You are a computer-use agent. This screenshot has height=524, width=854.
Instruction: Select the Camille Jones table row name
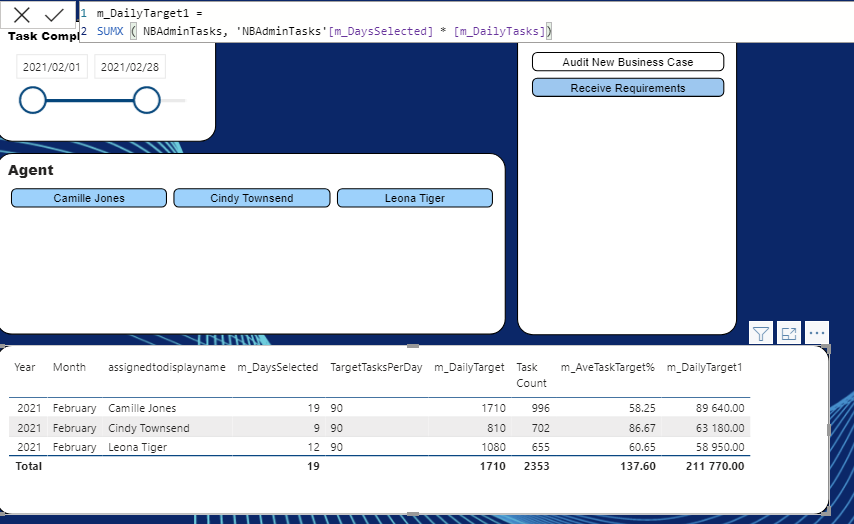coord(142,408)
